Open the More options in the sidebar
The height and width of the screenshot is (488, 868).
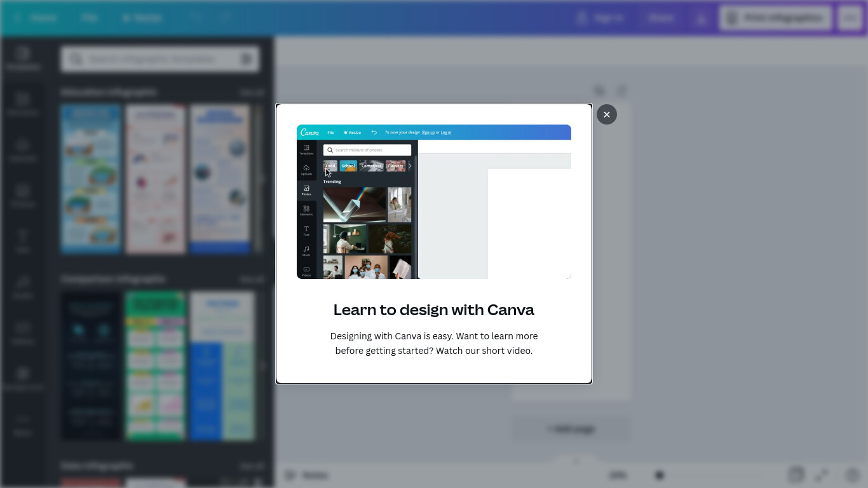[23, 424]
